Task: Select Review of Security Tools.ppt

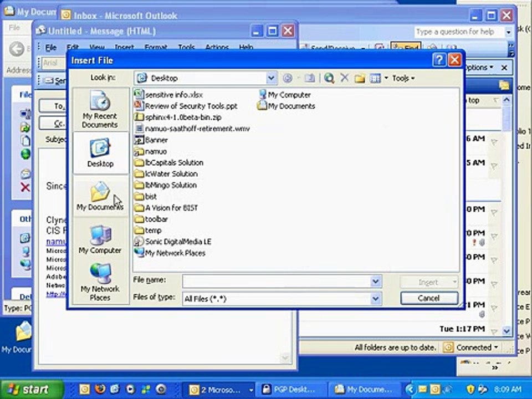Action: coord(186,106)
